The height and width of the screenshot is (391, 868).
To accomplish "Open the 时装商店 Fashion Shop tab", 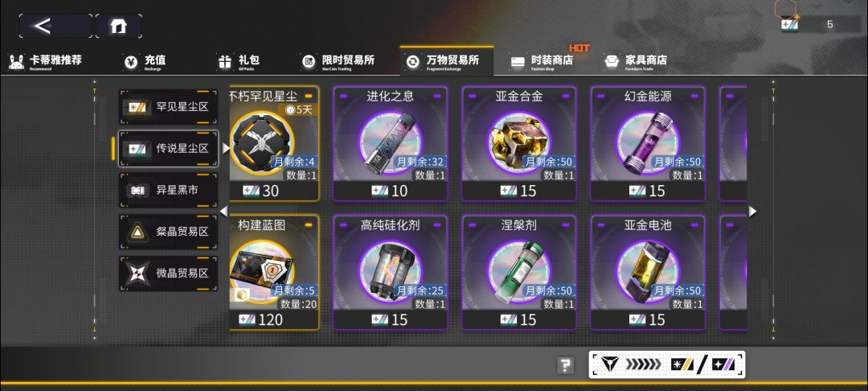I will pos(542,61).
